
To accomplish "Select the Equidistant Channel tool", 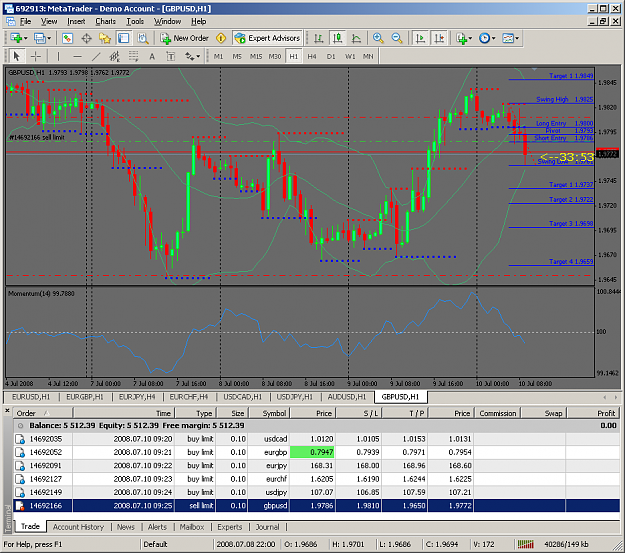I will click(115, 56).
